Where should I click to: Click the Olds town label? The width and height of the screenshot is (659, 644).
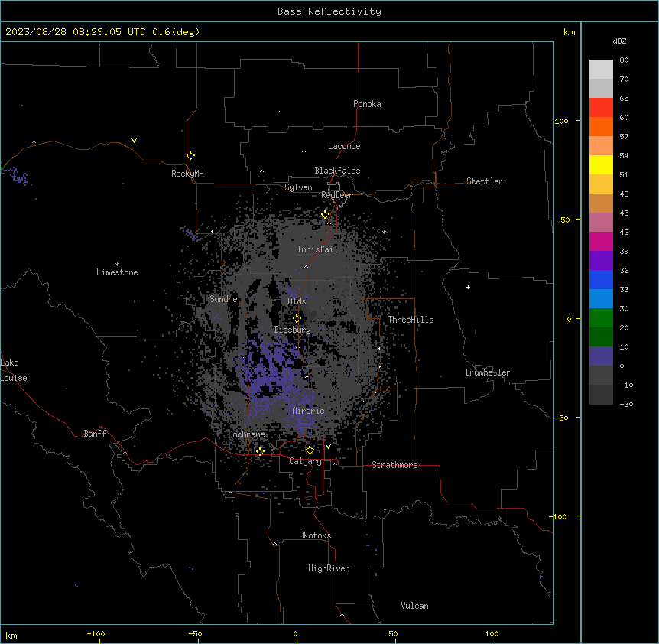[x=297, y=301]
